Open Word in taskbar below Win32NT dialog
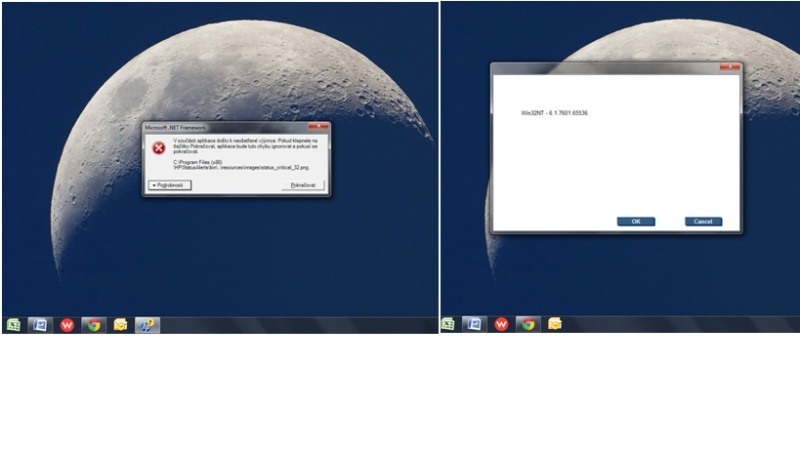 tap(474, 324)
